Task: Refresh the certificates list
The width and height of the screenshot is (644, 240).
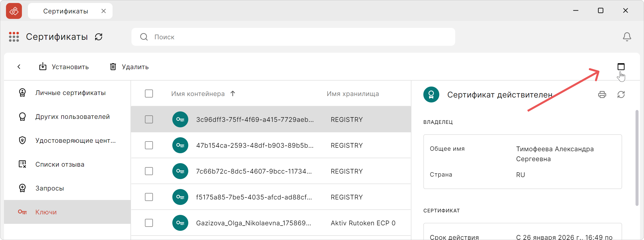Action: click(99, 37)
